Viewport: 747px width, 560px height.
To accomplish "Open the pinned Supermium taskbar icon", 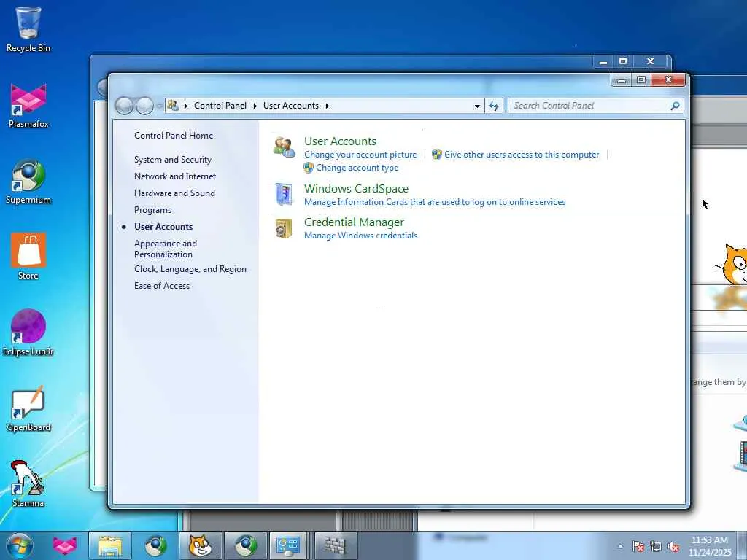I will coord(156,545).
